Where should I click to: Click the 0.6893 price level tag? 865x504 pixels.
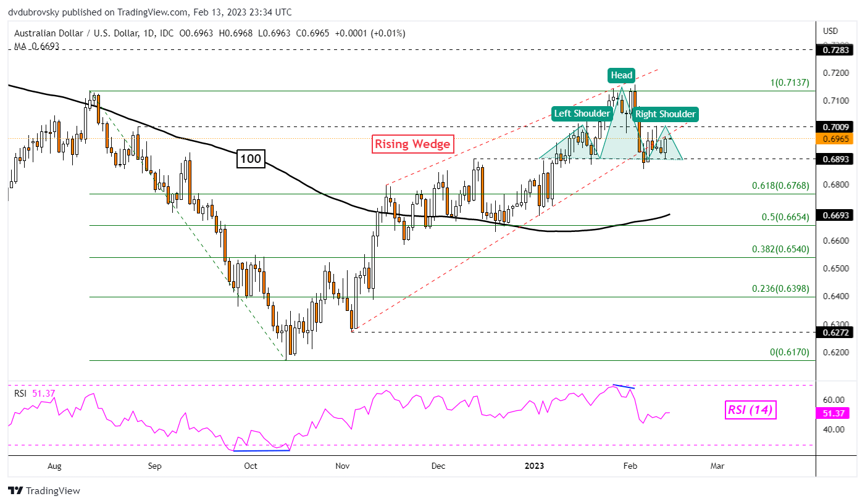834,159
